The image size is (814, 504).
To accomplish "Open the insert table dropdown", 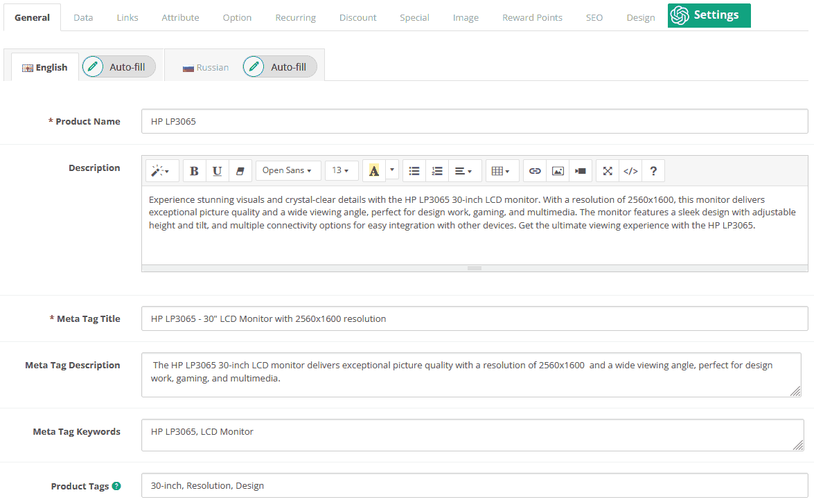I will [x=501, y=171].
